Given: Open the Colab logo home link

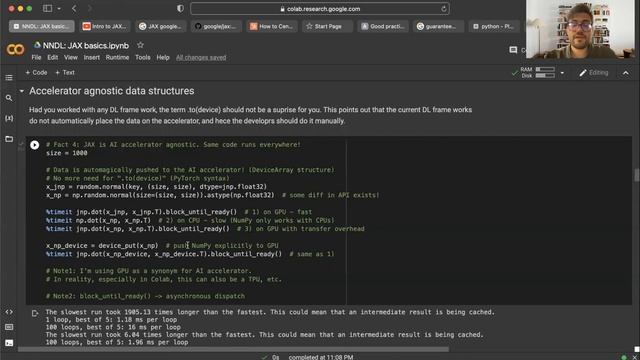Looking at the screenshot, I should pyautogui.click(x=16, y=50).
